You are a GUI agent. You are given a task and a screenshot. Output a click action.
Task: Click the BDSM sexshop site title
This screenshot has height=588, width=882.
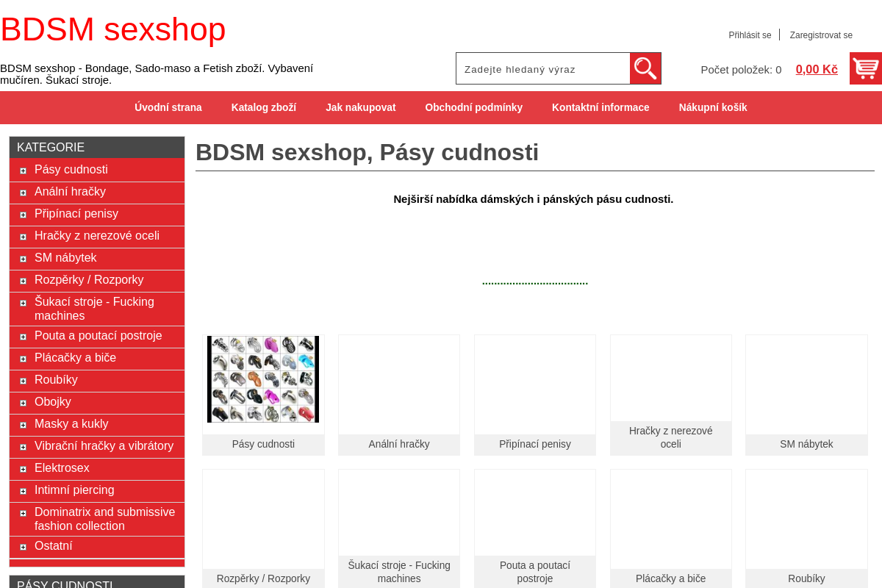click(x=113, y=29)
